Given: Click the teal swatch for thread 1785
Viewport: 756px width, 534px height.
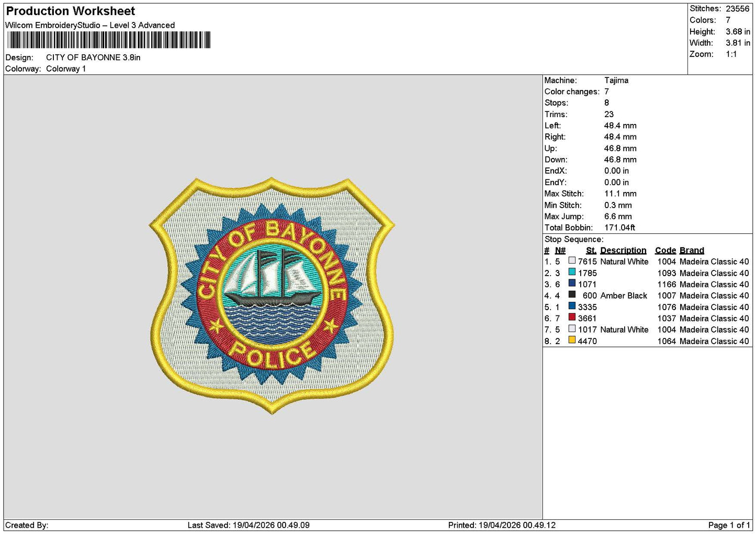Looking at the screenshot, I should (x=572, y=272).
